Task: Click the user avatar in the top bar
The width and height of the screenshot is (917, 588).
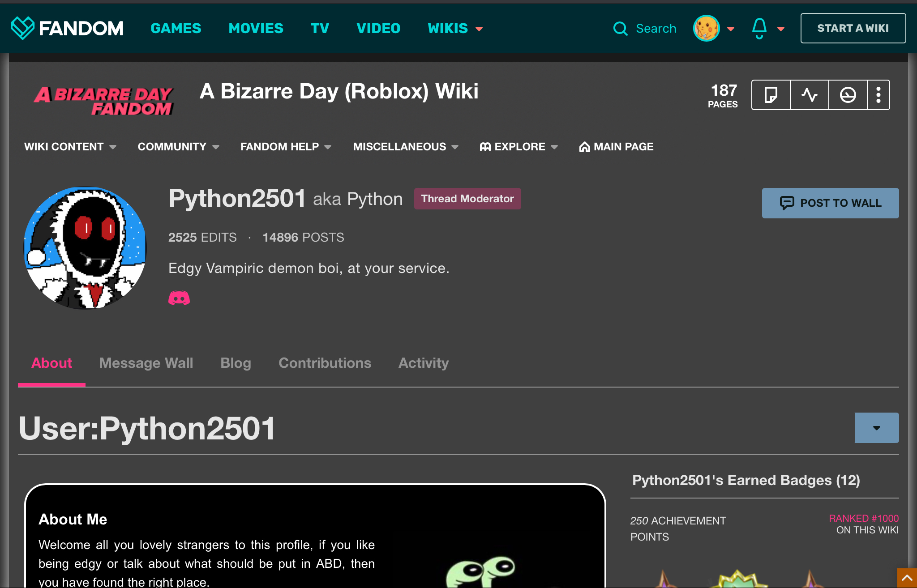Action: [706, 28]
